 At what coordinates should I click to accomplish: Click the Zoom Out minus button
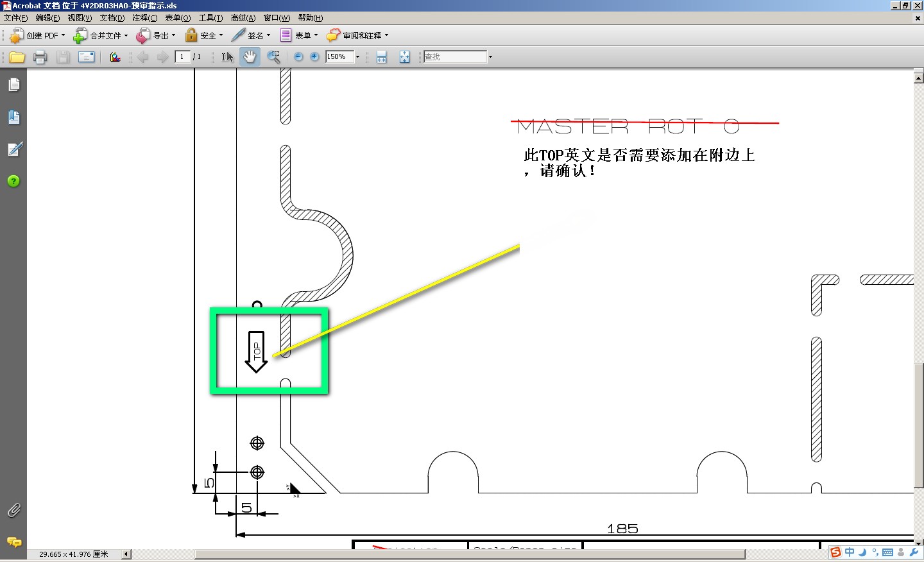pyautogui.click(x=298, y=57)
